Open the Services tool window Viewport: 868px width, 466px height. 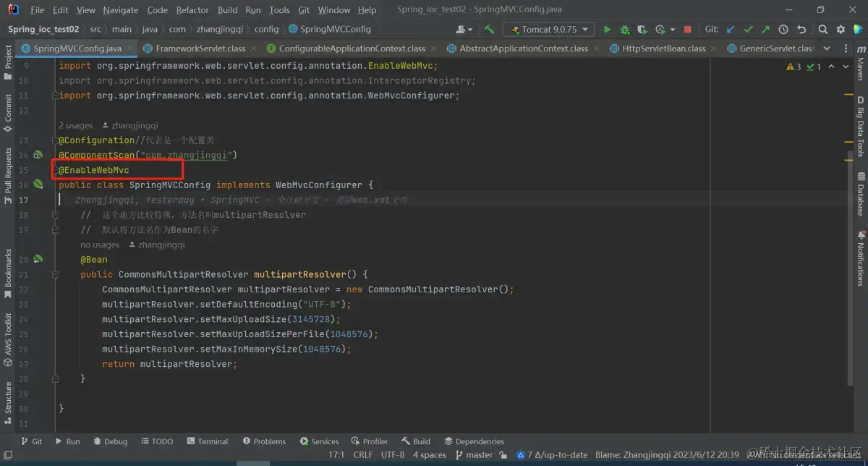[x=319, y=441]
